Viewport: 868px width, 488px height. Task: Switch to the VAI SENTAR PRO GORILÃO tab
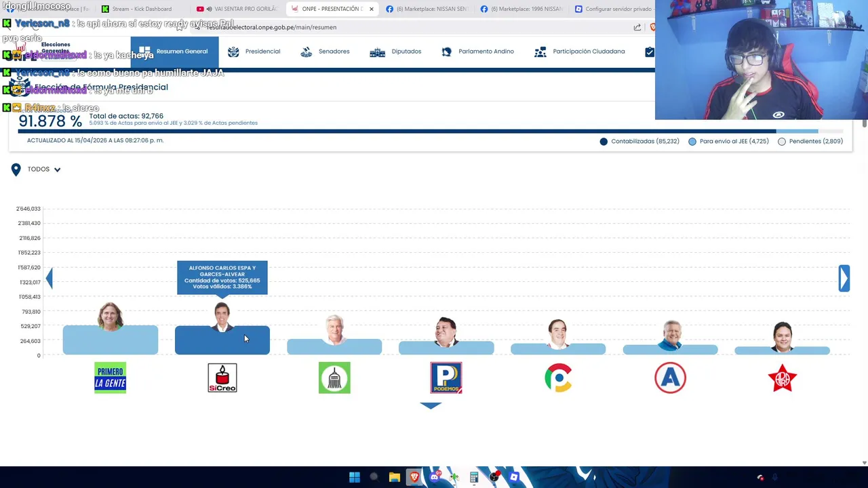tap(237, 9)
